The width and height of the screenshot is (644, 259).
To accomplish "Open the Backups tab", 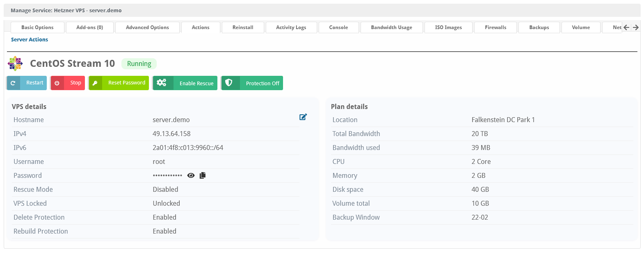I will tap(539, 27).
